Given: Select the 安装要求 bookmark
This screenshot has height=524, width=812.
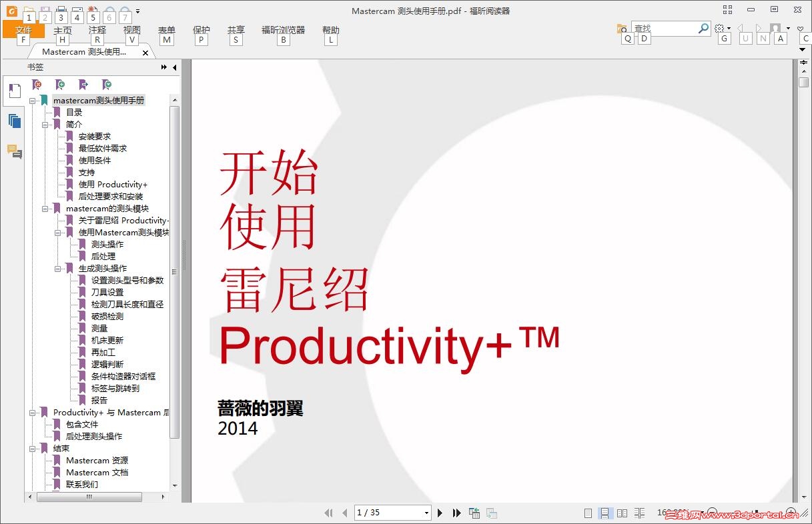Looking at the screenshot, I should (x=95, y=137).
